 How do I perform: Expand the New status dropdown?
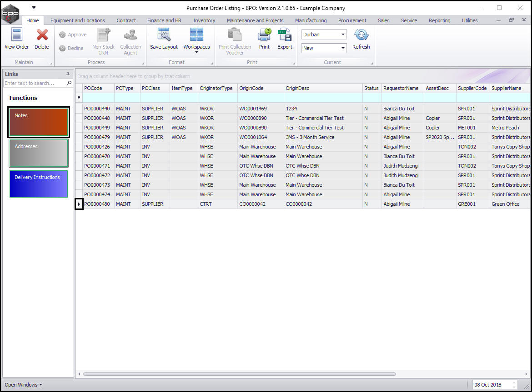(x=342, y=48)
